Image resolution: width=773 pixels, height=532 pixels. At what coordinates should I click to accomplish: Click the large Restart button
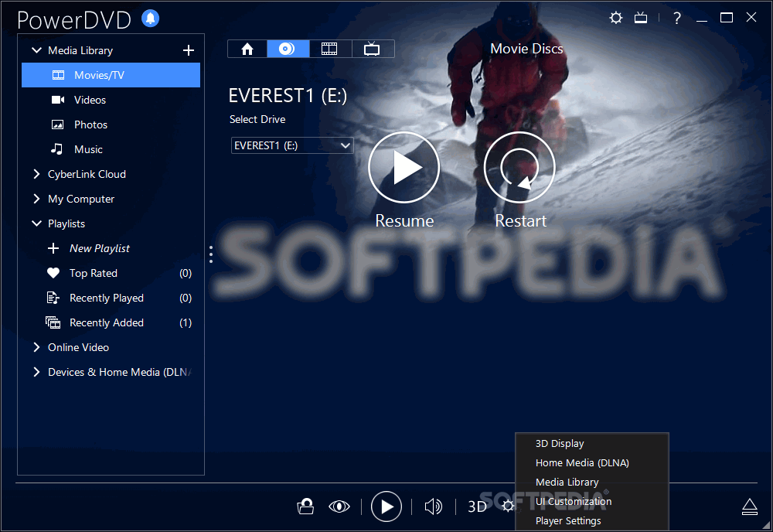tap(519, 168)
